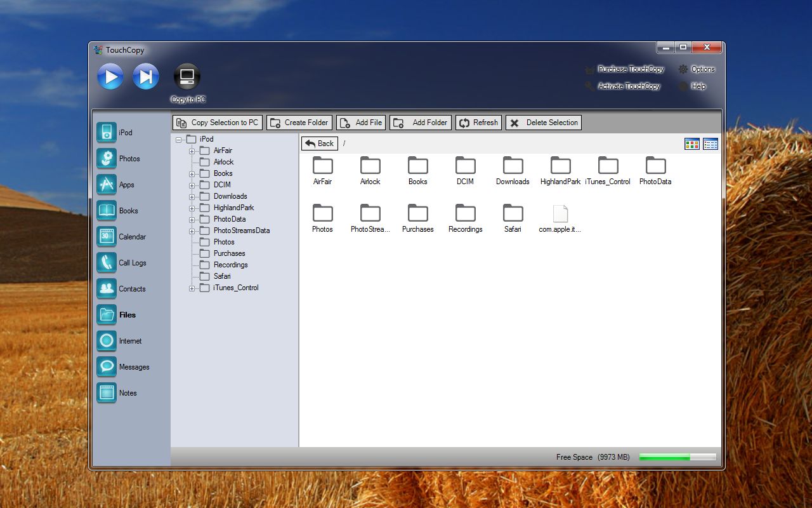Select the Photos folder icon in file pane

(323, 213)
